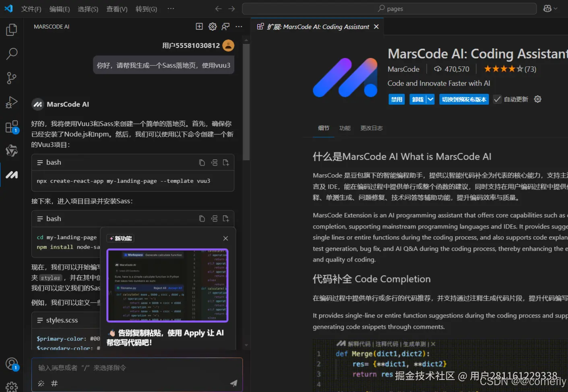This screenshot has width=568, height=392.
Task: Open the MarsCode panel overflow menu
Action: point(239,27)
